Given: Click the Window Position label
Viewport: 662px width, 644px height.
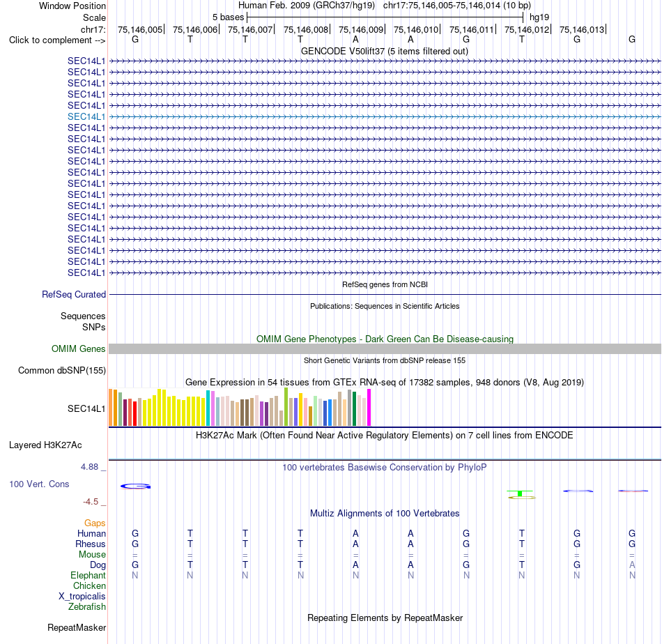Looking at the screenshot, I should [72, 6].
